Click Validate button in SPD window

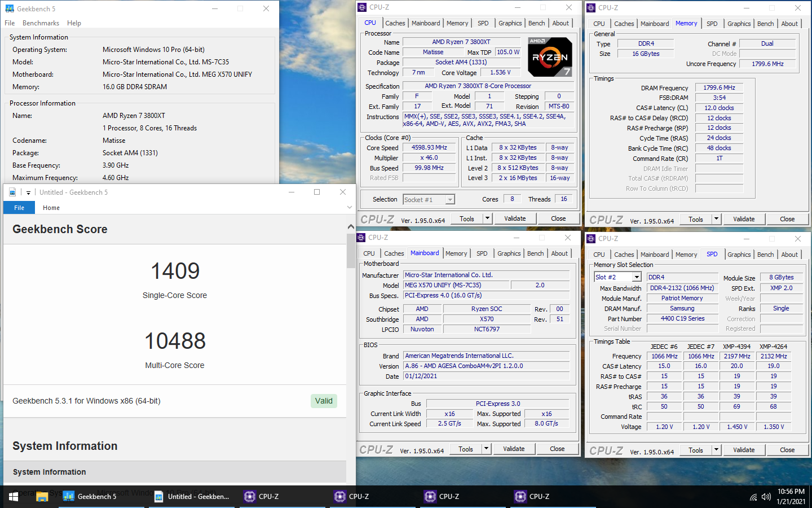[744, 450]
